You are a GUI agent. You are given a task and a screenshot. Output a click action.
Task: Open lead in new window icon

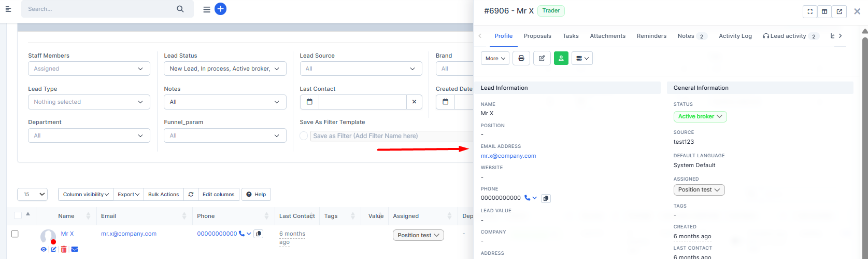coord(839,12)
